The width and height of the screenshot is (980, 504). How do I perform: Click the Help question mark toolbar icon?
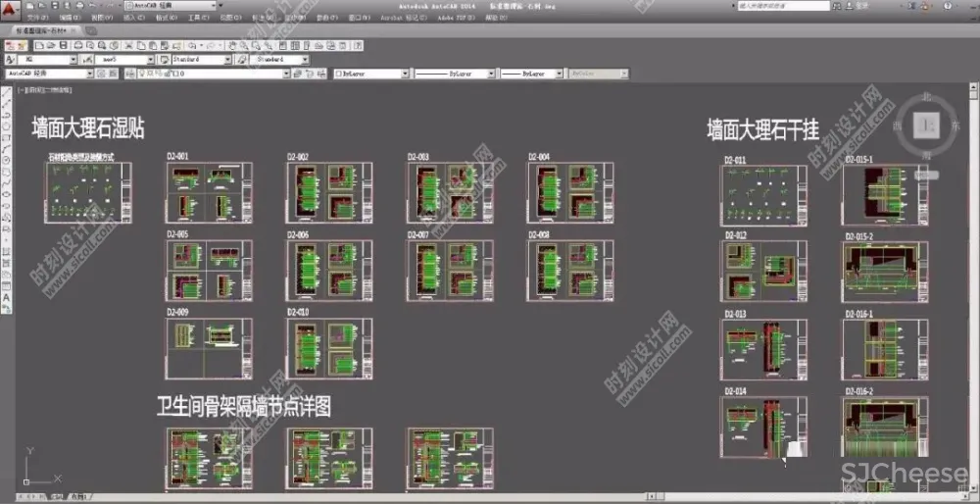[x=359, y=45]
